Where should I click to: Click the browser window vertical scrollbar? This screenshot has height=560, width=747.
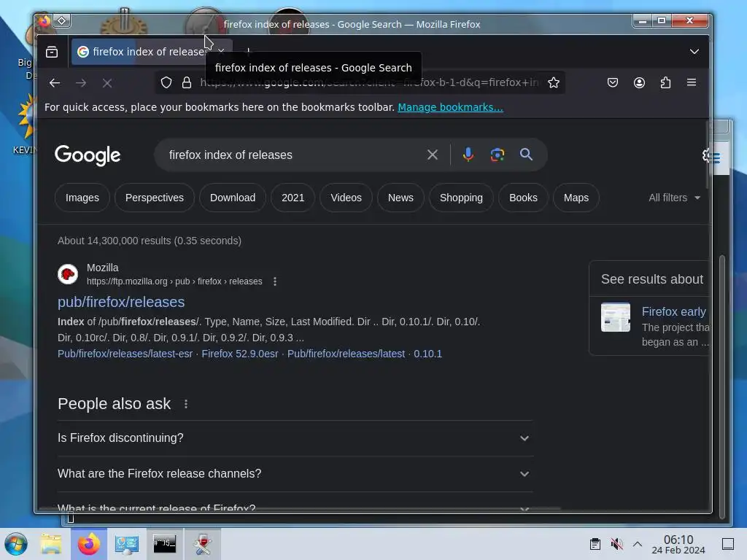pyautogui.click(x=707, y=155)
